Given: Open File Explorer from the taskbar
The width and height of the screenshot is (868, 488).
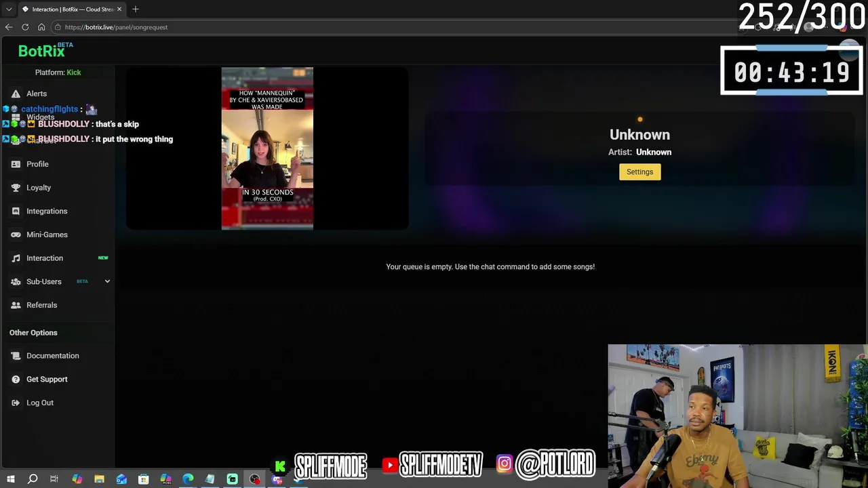Looking at the screenshot, I should coord(99,479).
